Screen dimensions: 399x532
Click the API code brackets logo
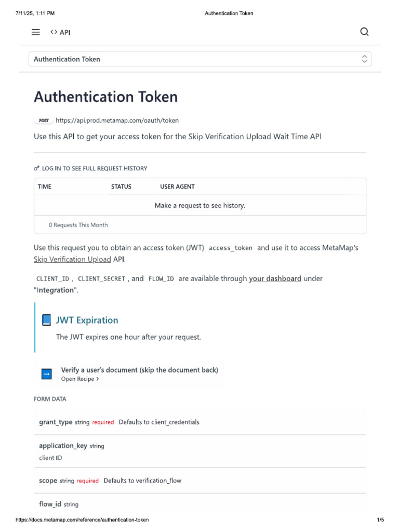pyautogui.click(x=54, y=32)
